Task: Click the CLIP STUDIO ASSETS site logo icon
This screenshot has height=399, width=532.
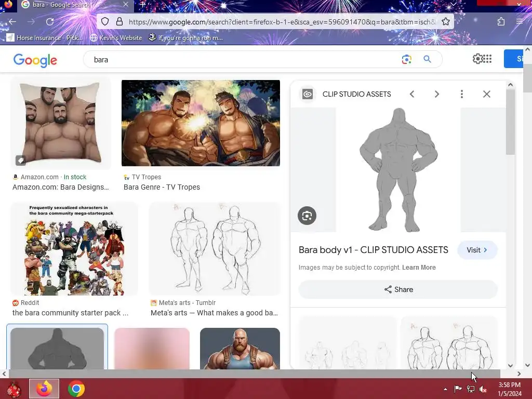Action: 308,94
